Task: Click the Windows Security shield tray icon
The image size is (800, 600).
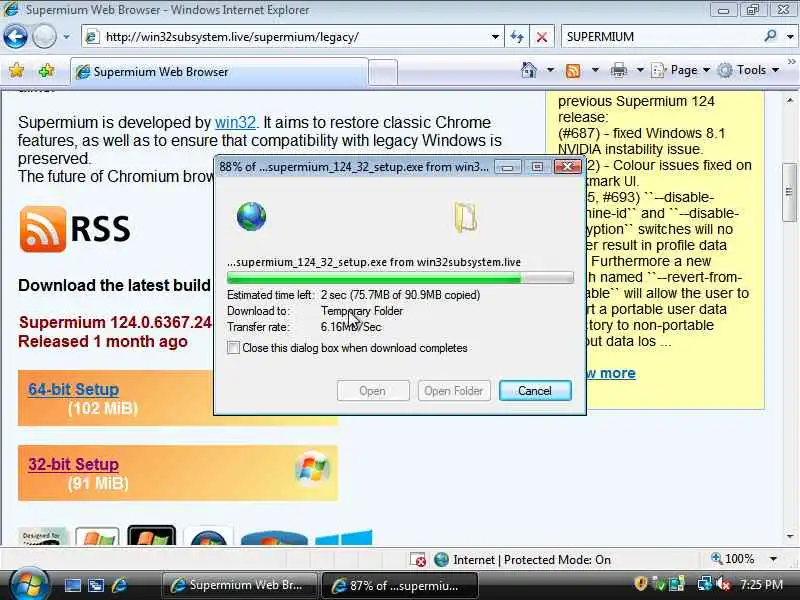Action: point(641,584)
